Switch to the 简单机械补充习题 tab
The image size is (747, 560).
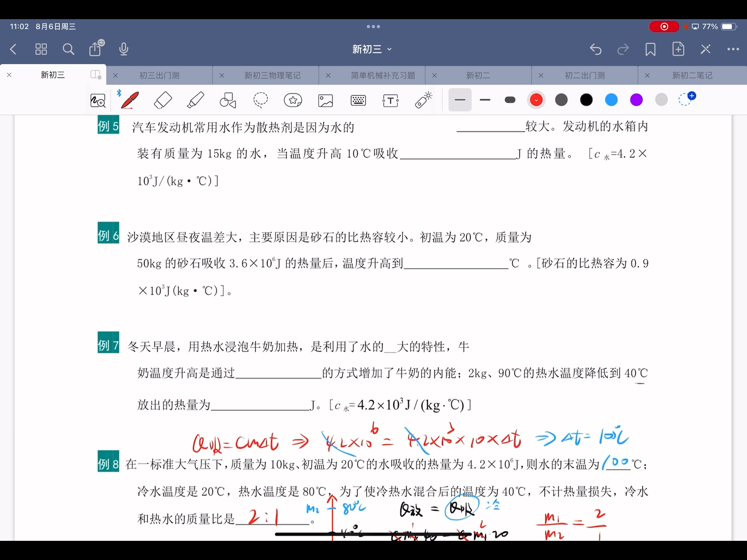pyautogui.click(x=383, y=76)
